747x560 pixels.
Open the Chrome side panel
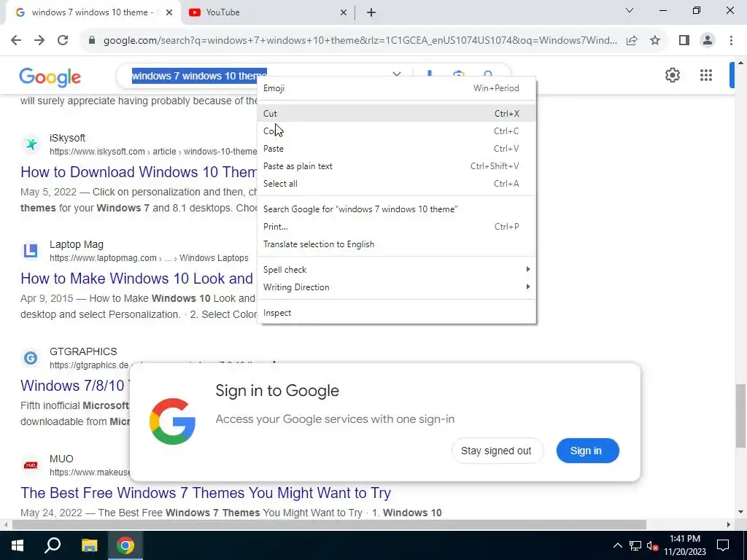tap(684, 41)
